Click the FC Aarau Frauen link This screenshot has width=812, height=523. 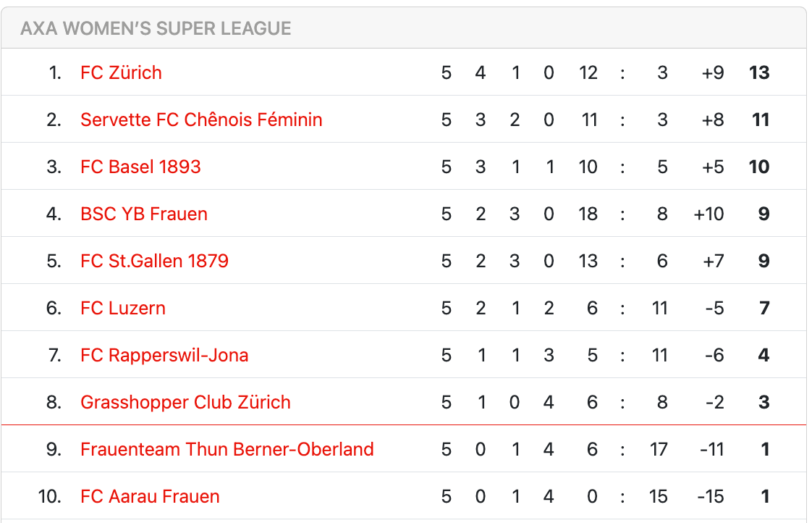(x=150, y=496)
